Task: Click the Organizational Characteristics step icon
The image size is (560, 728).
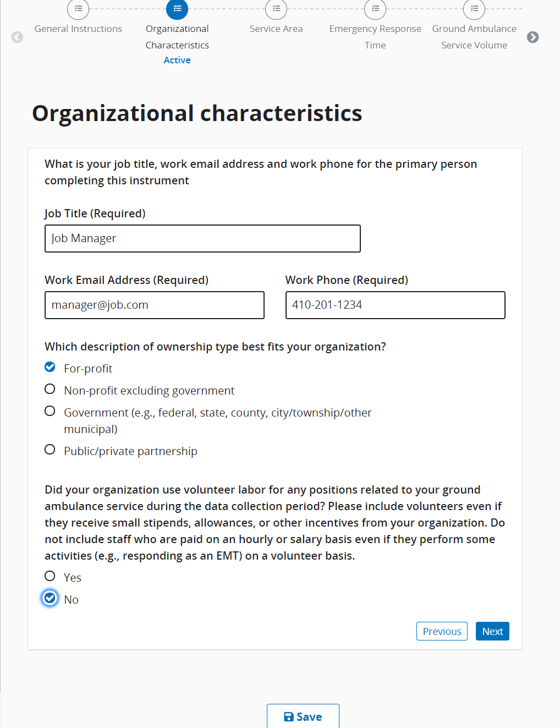Action: pos(177,9)
